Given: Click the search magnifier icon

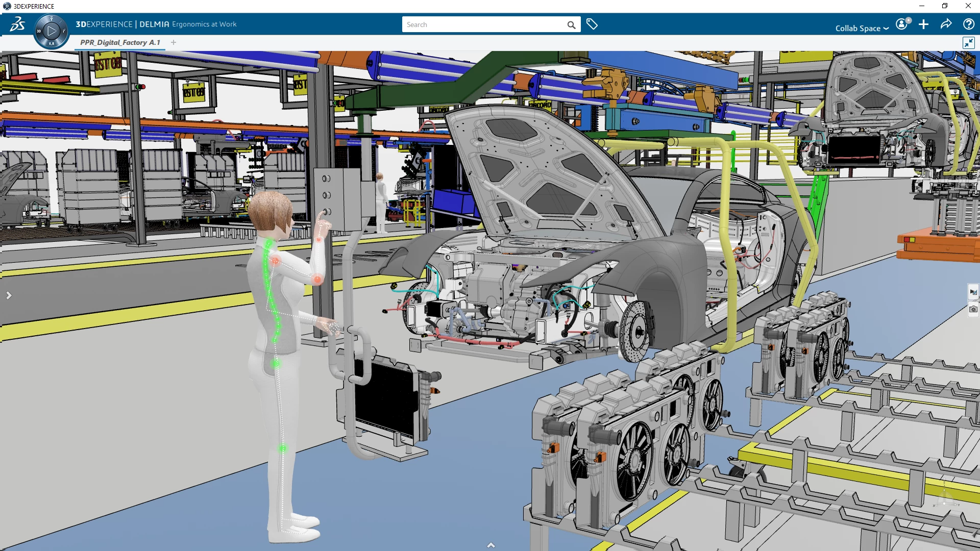Looking at the screenshot, I should pos(571,24).
